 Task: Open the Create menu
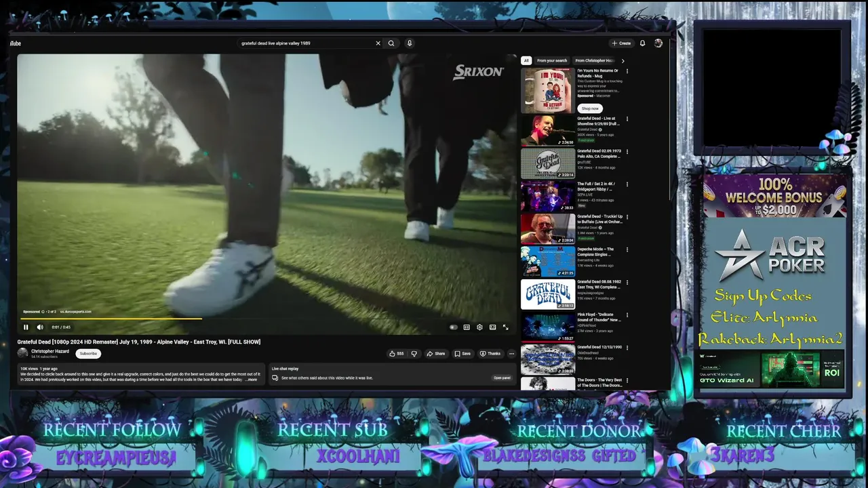621,43
